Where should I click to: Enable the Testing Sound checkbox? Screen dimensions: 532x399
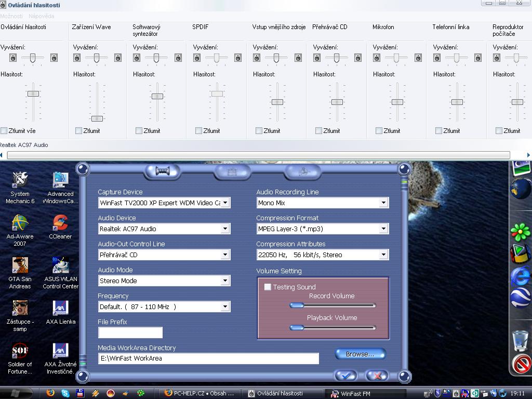coord(268,287)
